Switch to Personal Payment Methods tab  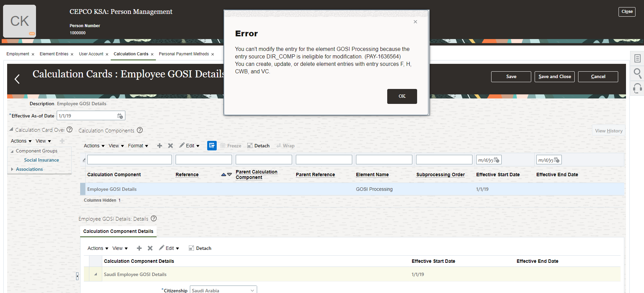click(184, 54)
